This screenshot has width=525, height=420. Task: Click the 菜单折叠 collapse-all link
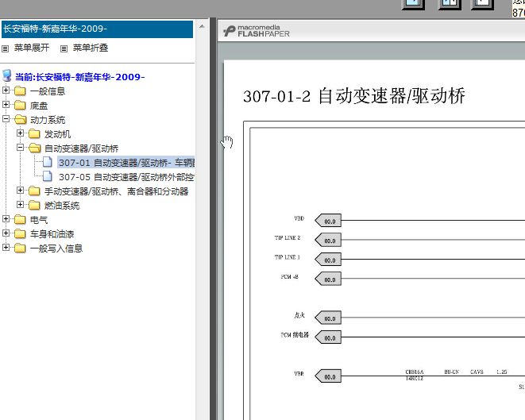coord(91,48)
